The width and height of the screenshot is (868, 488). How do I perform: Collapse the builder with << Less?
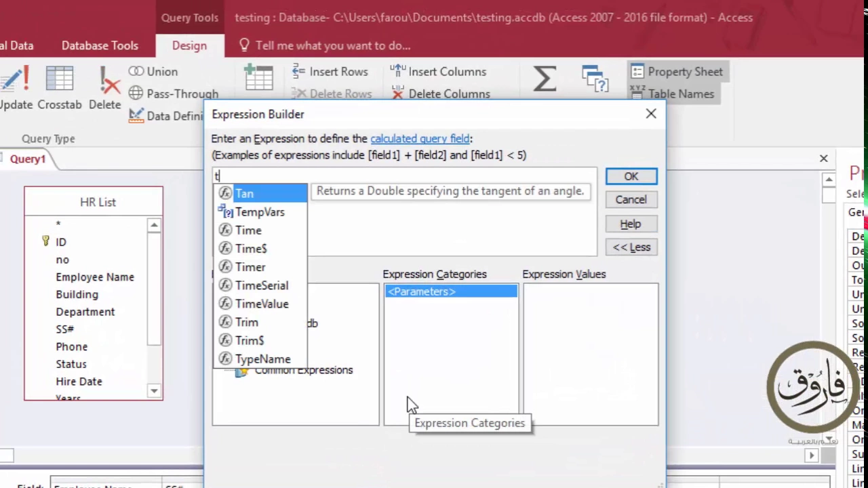point(631,247)
